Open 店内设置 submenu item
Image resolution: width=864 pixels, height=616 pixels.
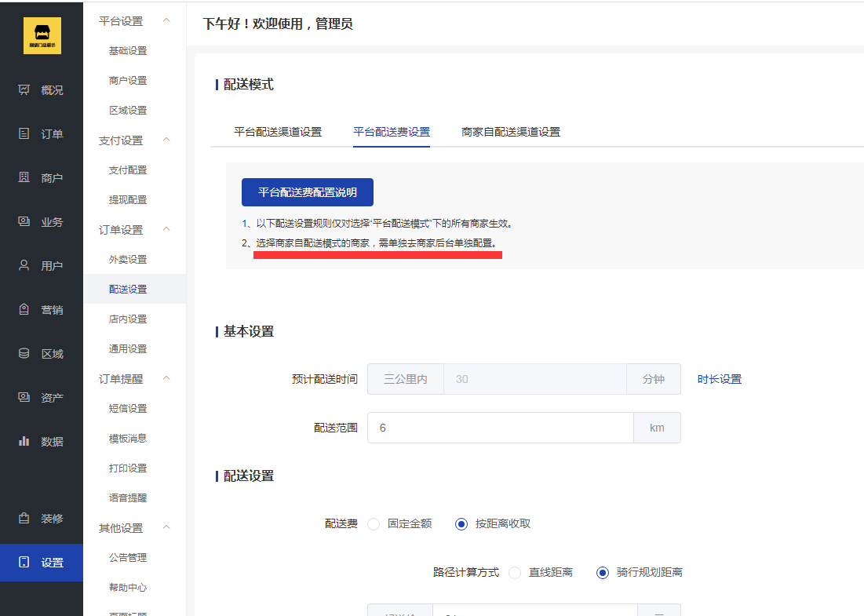(128, 319)
